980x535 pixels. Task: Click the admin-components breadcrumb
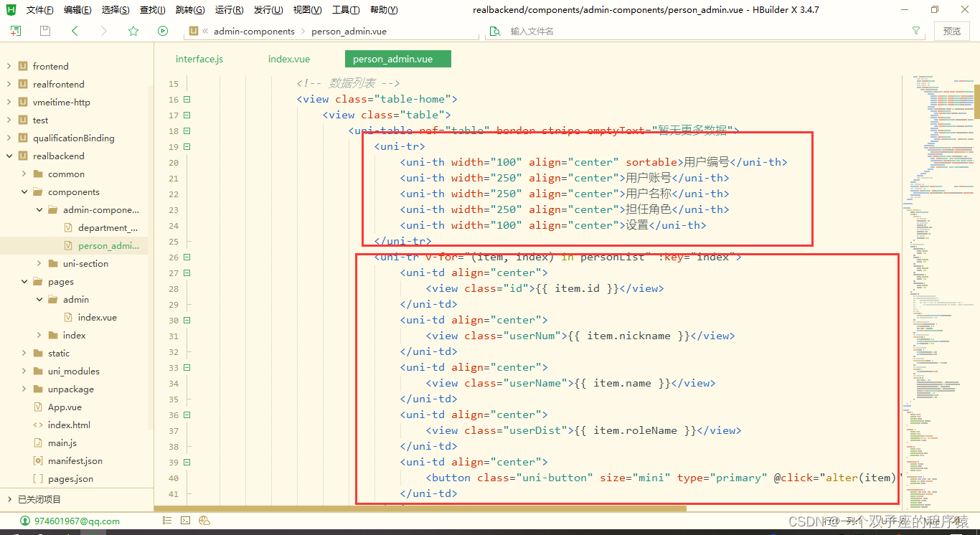click(254, 31)
